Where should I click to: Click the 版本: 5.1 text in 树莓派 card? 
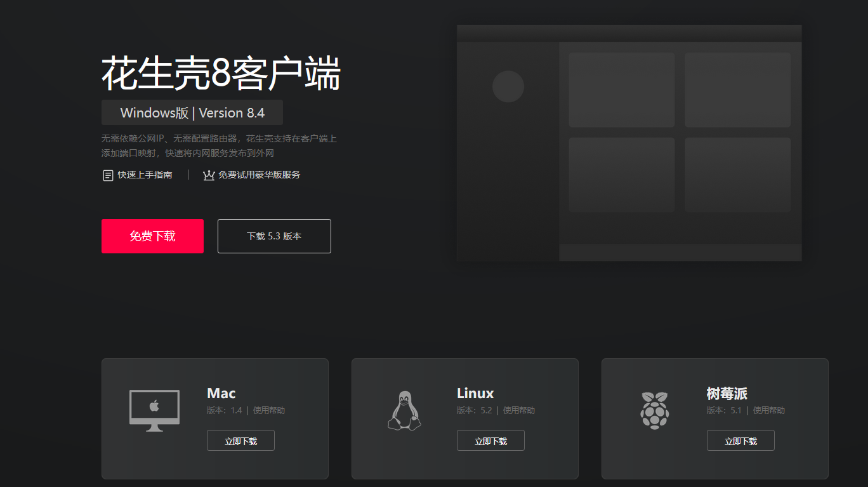[725, 410]
